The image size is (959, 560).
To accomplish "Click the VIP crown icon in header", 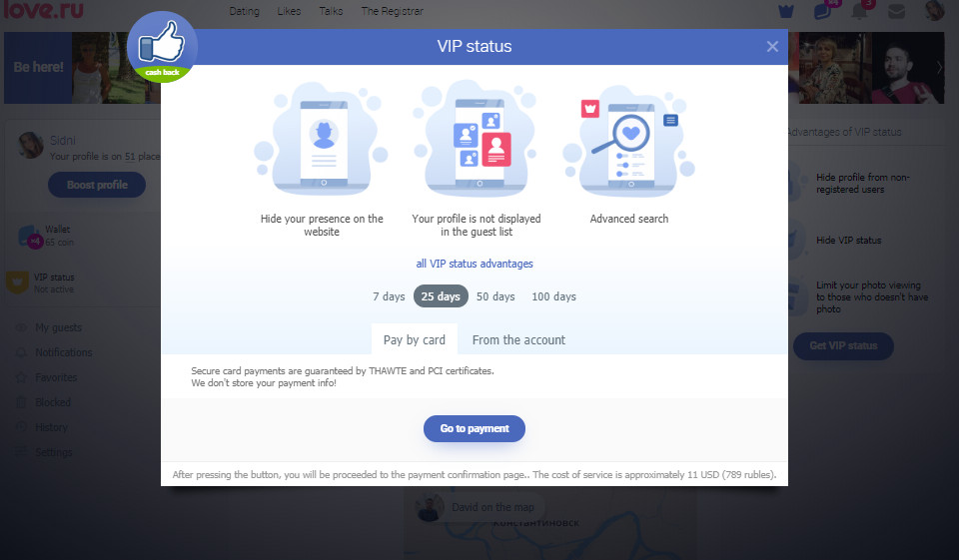I will pos(786,12).
